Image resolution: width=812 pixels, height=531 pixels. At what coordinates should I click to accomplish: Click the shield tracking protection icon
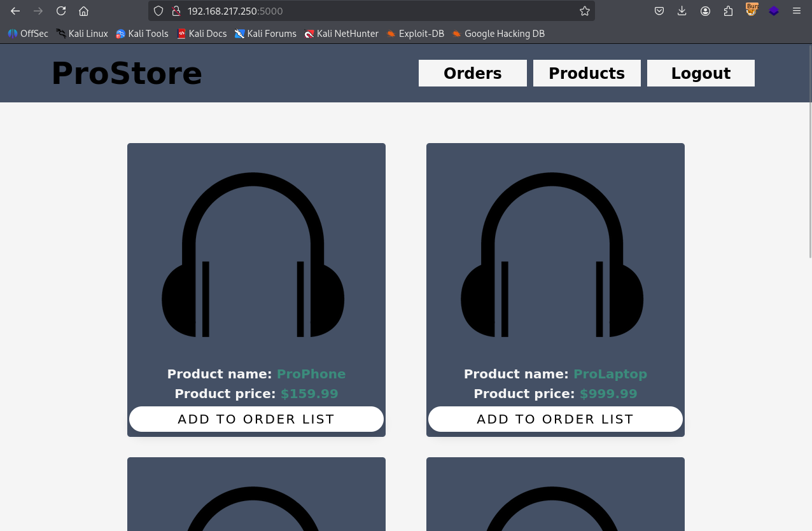coord(158,11)
